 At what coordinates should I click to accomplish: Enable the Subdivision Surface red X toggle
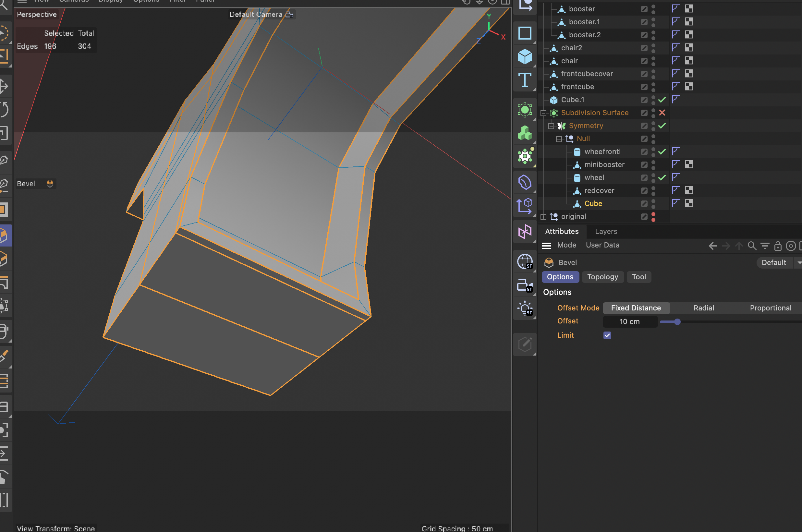(662, 113)
